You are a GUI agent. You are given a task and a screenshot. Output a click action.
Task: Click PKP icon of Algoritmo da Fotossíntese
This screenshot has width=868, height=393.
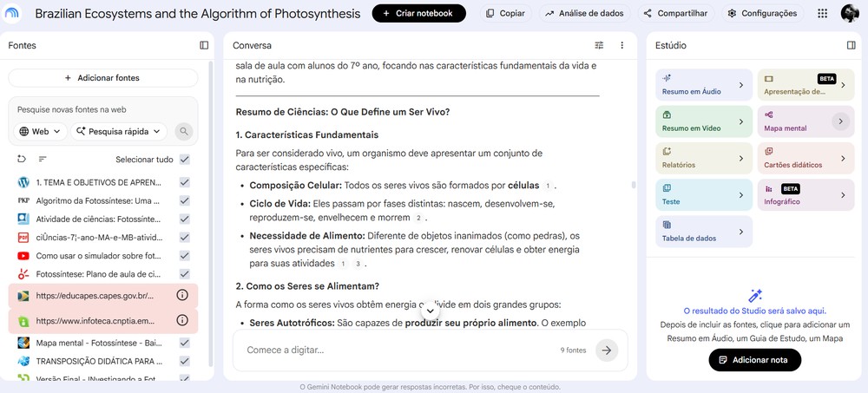tap(23, 200)
